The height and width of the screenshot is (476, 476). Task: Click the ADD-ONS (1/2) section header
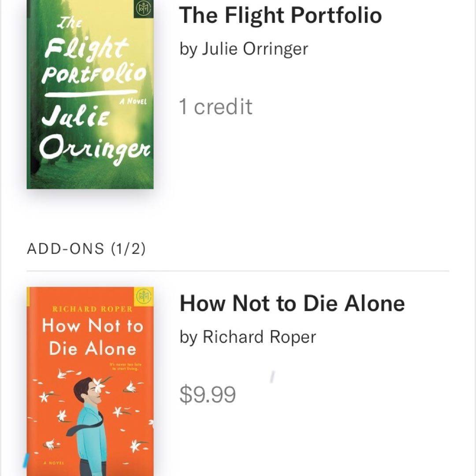point(86,249)
